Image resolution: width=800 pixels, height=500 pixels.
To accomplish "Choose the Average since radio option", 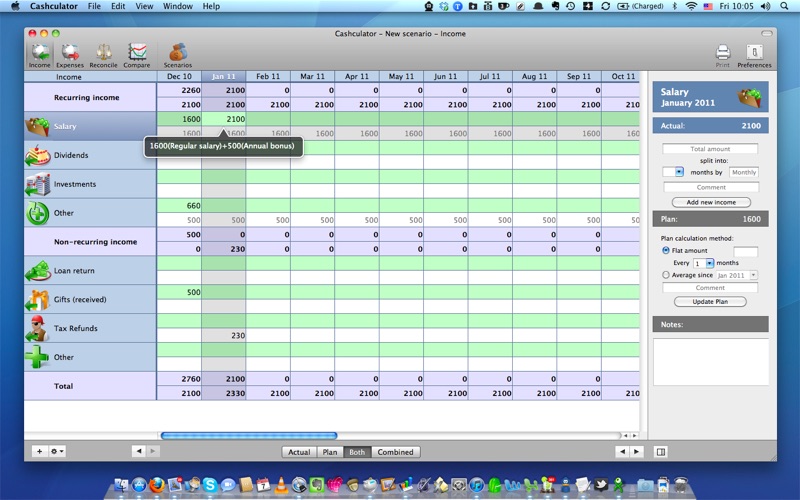I will pos(666,275).
